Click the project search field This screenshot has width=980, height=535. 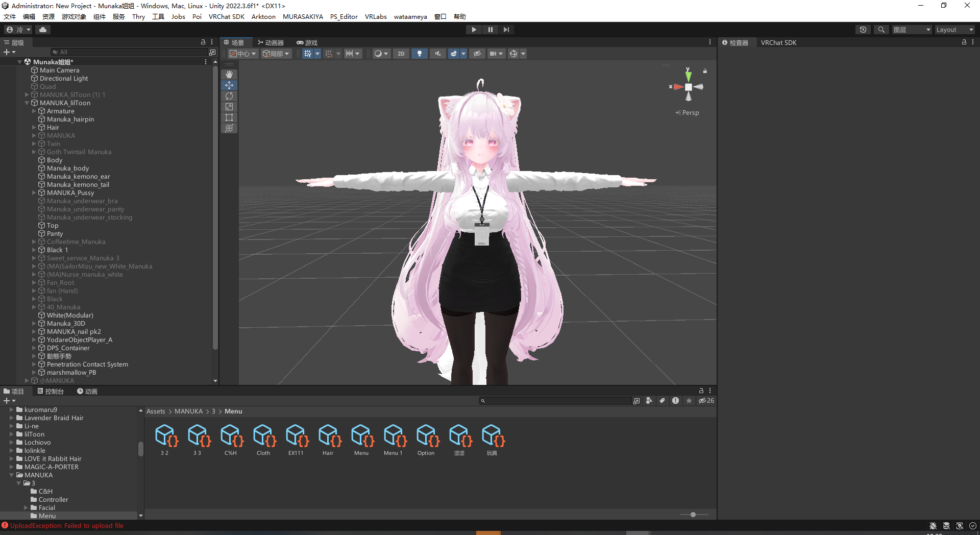[x=555, y=401]
